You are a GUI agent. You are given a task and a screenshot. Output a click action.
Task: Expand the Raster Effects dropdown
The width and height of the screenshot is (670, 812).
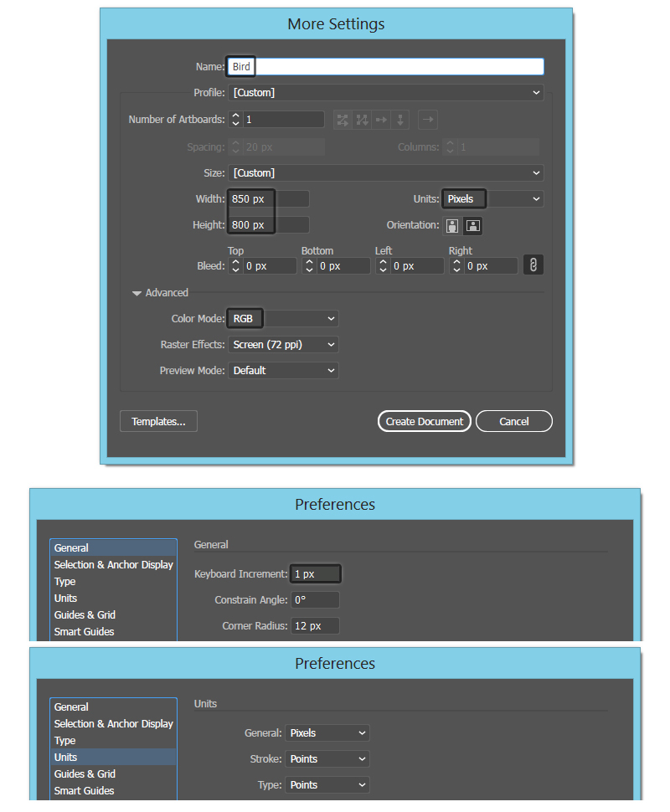click(x=283, y=344)
